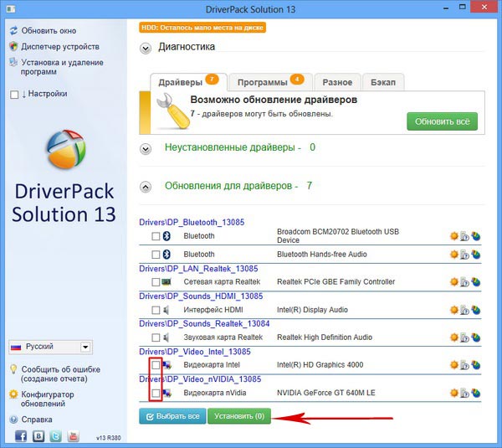Expand the Неустановленные драйверы section
Screen dimensions: 502x448
tap(146, 149)
